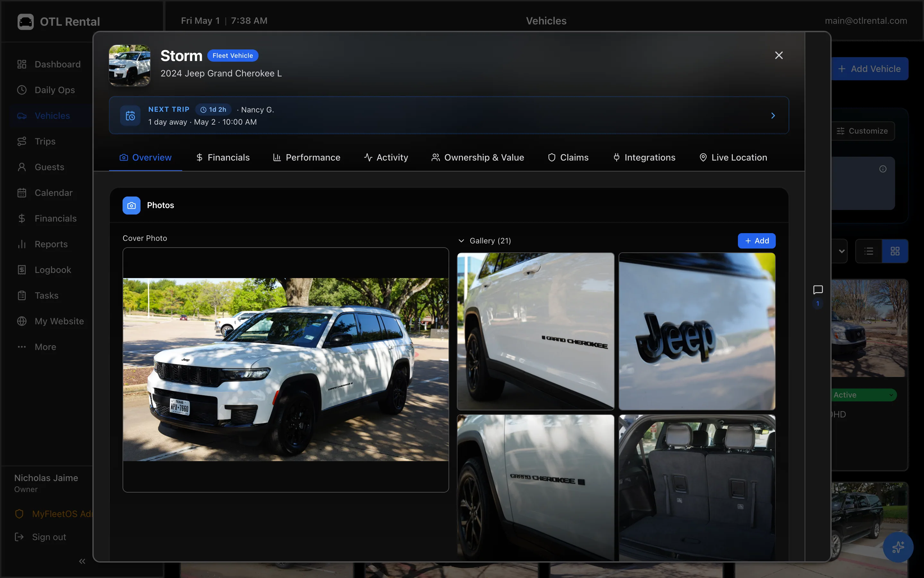Open the Active status dropdown

click(x=864, y=395)
